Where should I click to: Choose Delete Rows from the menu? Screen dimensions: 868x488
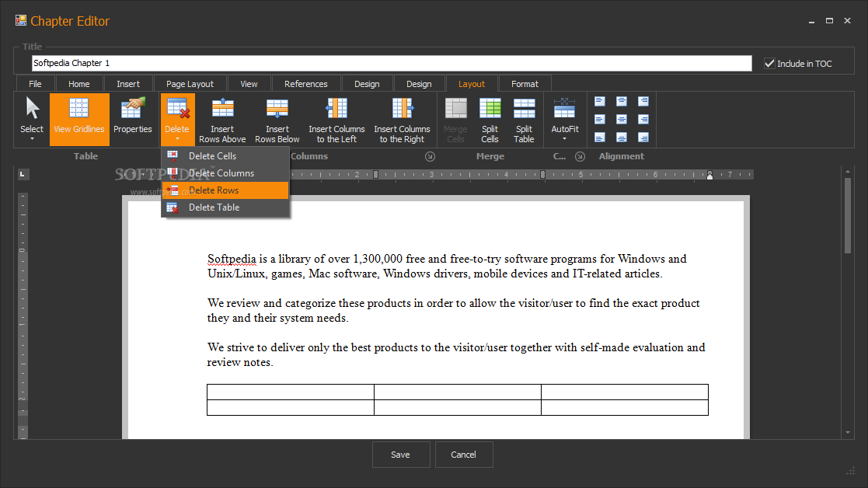point(225,190)
